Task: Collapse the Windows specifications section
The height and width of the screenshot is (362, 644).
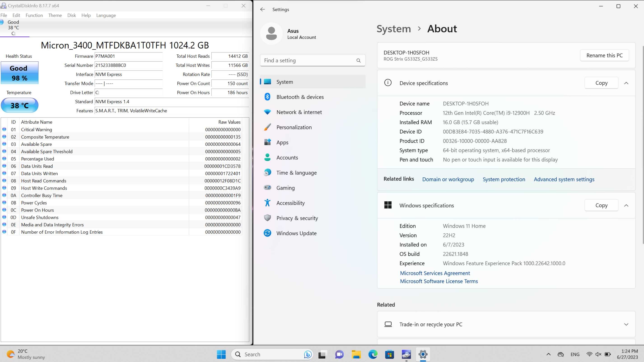Action: coord(626,205)
